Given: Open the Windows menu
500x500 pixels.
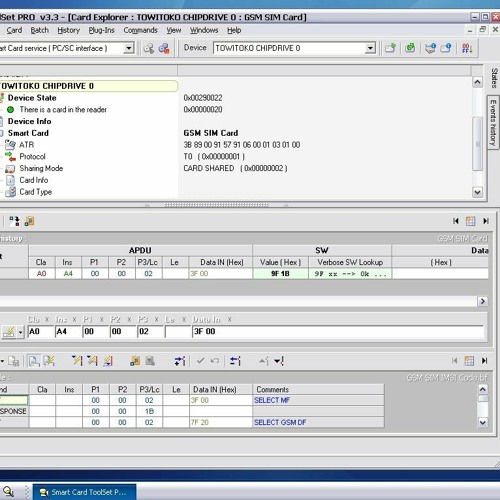Looking at the screenshot, I should [204, 30].
